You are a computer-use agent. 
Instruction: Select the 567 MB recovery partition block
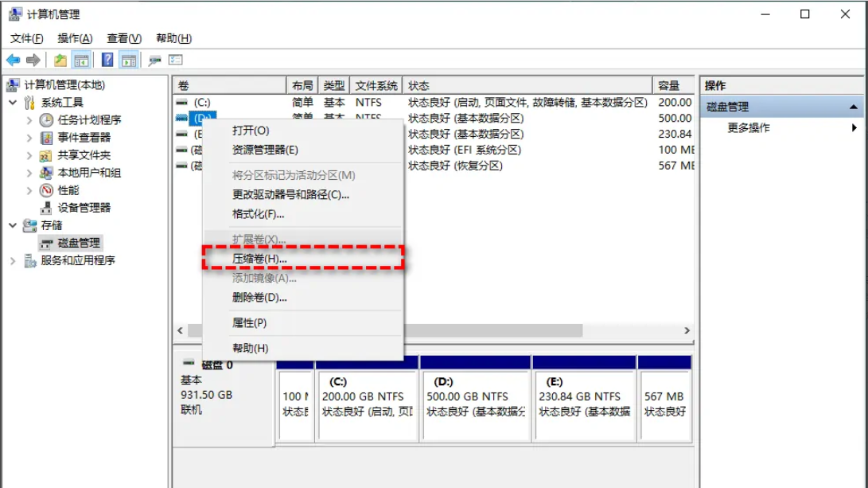click(665, 405)
